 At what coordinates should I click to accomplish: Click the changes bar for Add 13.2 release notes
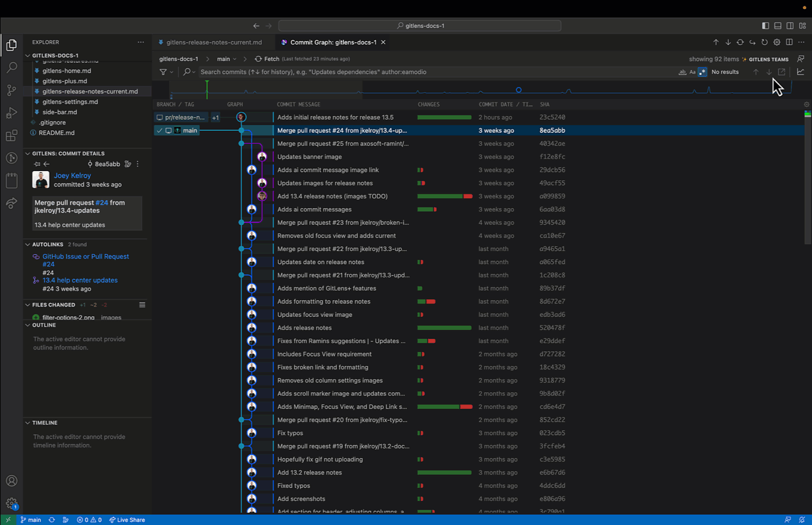[x=444, y=472]
